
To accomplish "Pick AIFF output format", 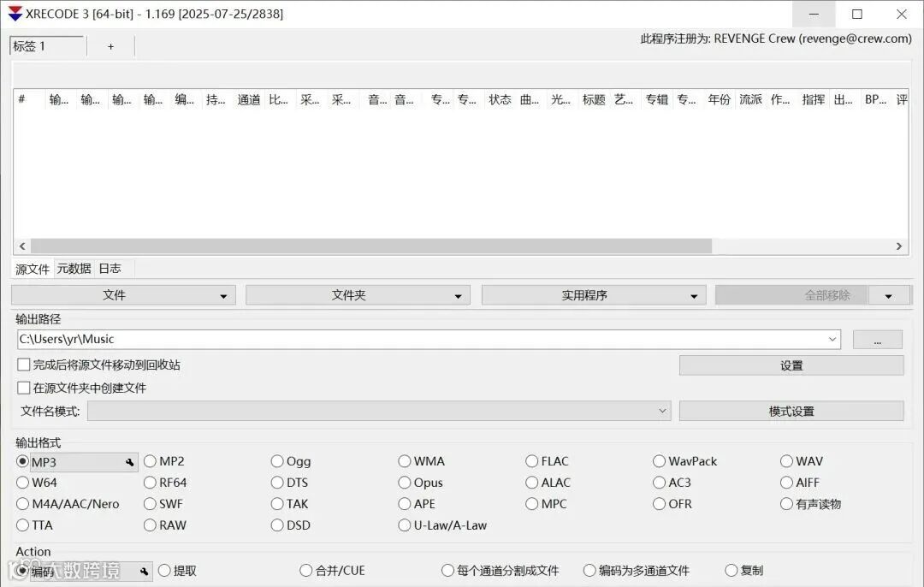I will [x=786, y=483].
